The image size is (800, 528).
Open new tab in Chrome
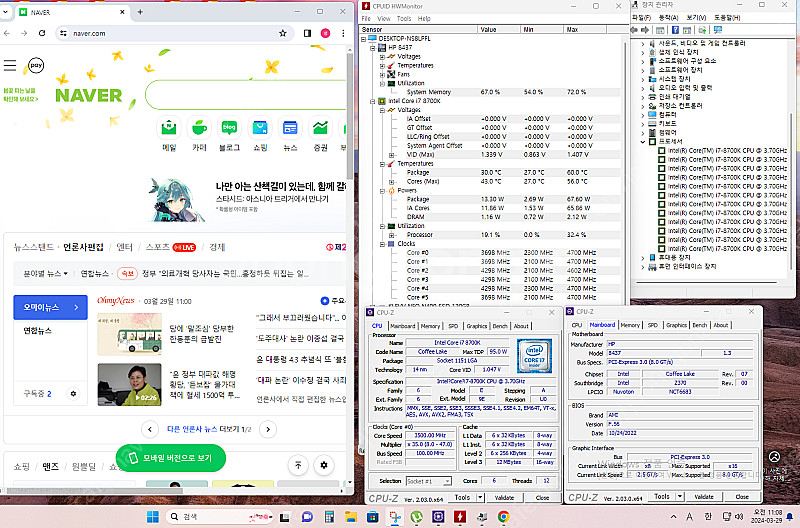click(x=140, y=12)
